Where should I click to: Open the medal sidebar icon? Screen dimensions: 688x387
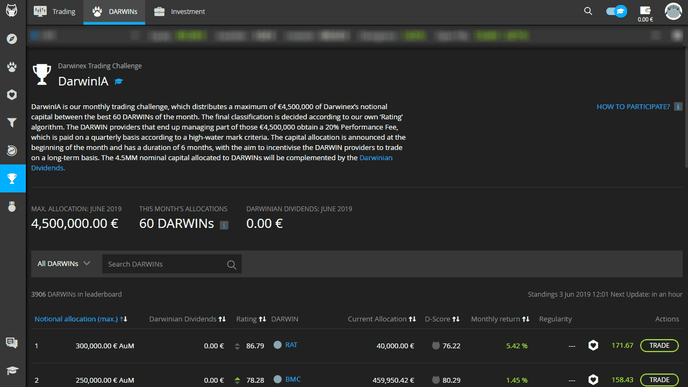(12, 206)
